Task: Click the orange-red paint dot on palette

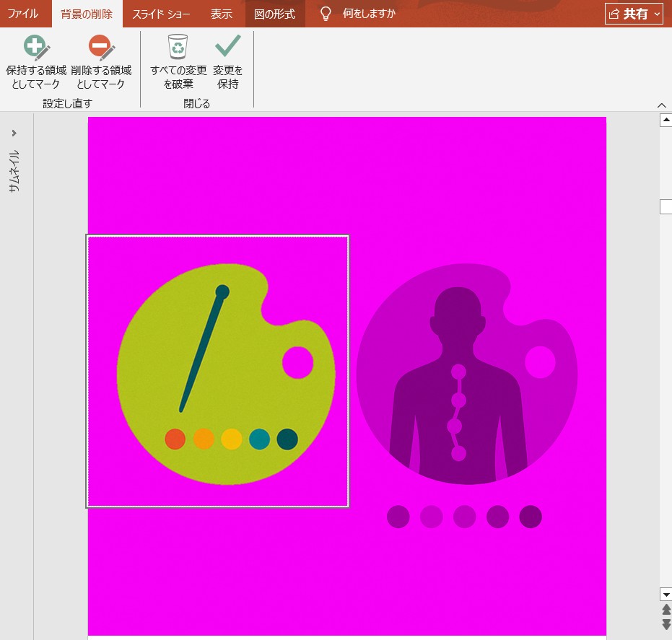Action: tap(175, 439)
